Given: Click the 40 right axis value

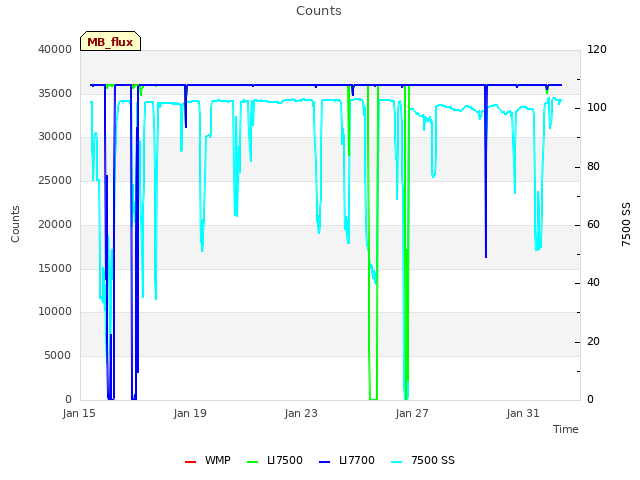Looking at the screenshot, I should [x=593, y=282].
